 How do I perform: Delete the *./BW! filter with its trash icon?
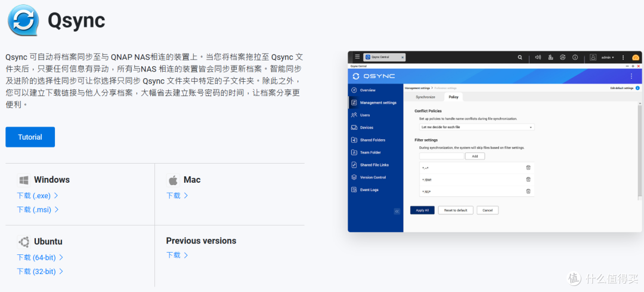[x=528, y=179]
